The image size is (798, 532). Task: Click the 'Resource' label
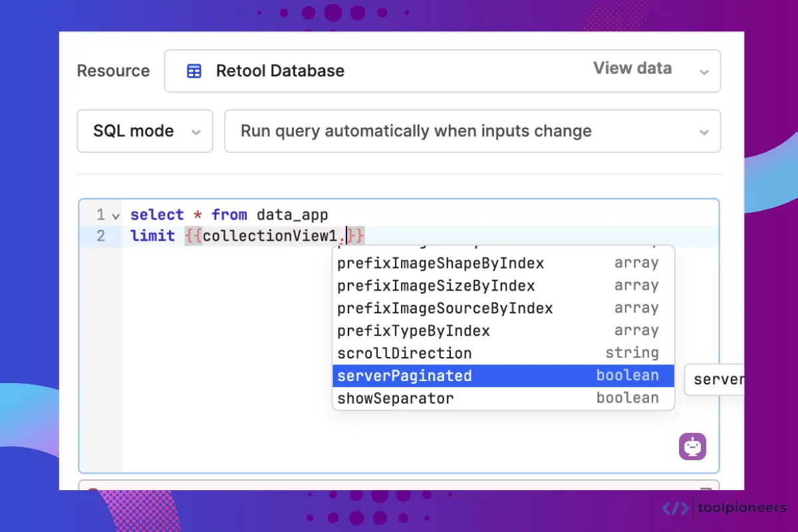point(113,71)
